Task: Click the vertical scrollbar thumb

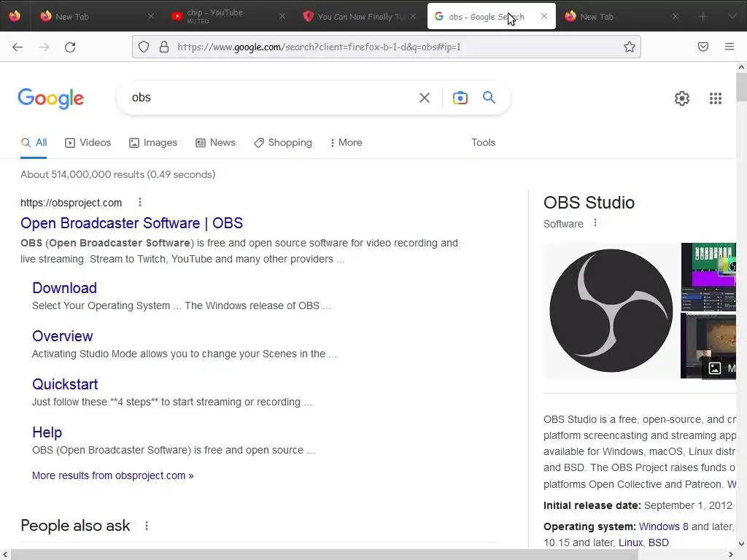Action: coord(741,87)
